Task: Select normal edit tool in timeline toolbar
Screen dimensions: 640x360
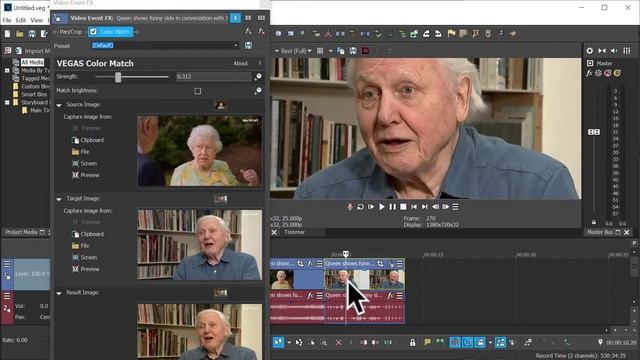Action: (x=278, y=342)
